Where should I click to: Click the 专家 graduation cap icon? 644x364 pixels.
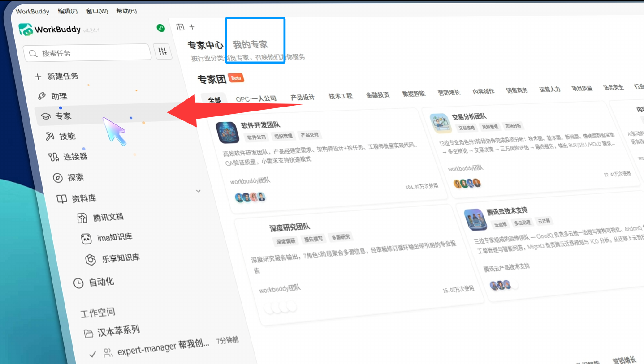pos(46,116)
